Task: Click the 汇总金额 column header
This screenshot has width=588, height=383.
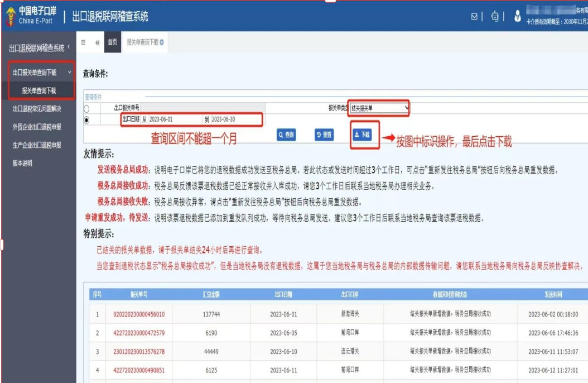Action: [211, 294]
